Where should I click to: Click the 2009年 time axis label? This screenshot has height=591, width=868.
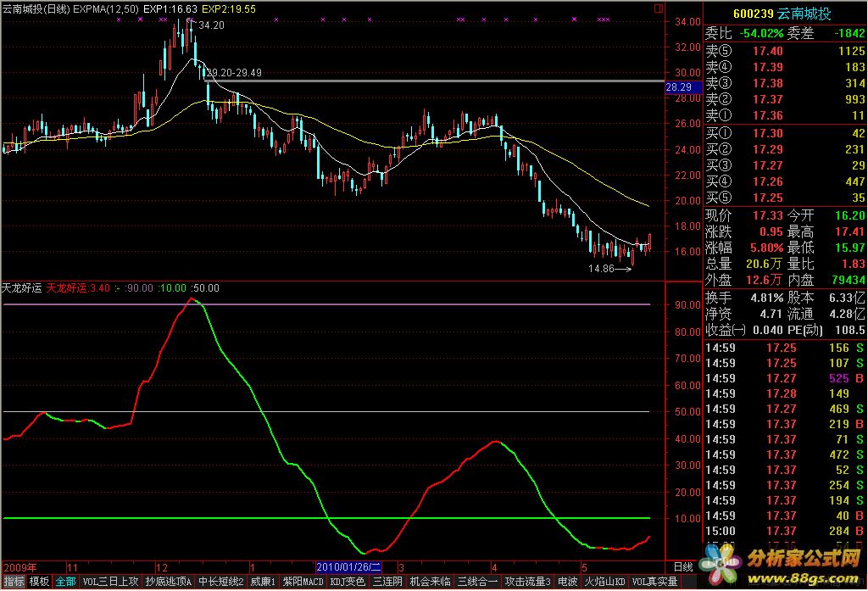(x=20, y=567)
